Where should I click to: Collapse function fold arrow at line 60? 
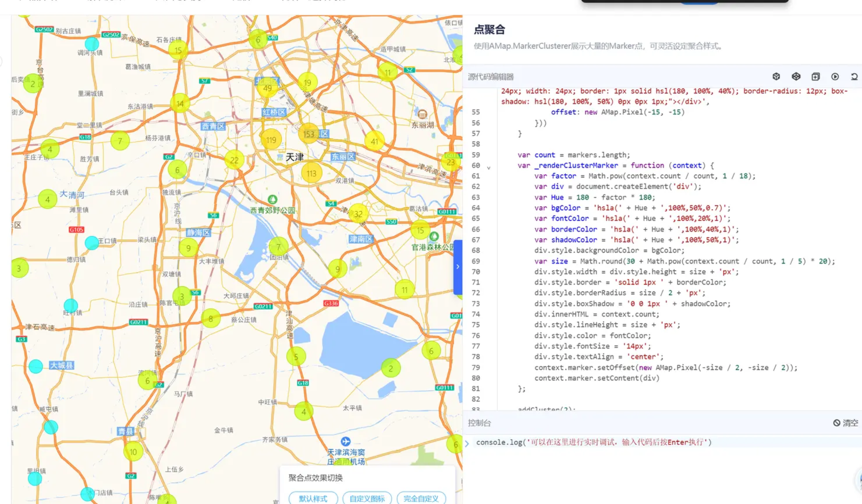point(489,168)
